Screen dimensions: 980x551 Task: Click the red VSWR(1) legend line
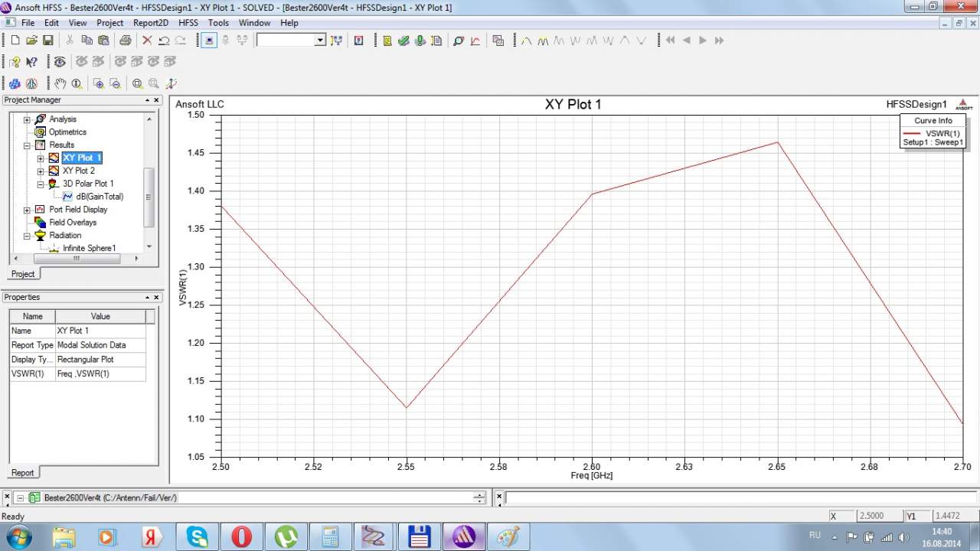pyautogui.click(x=913, y=133)
